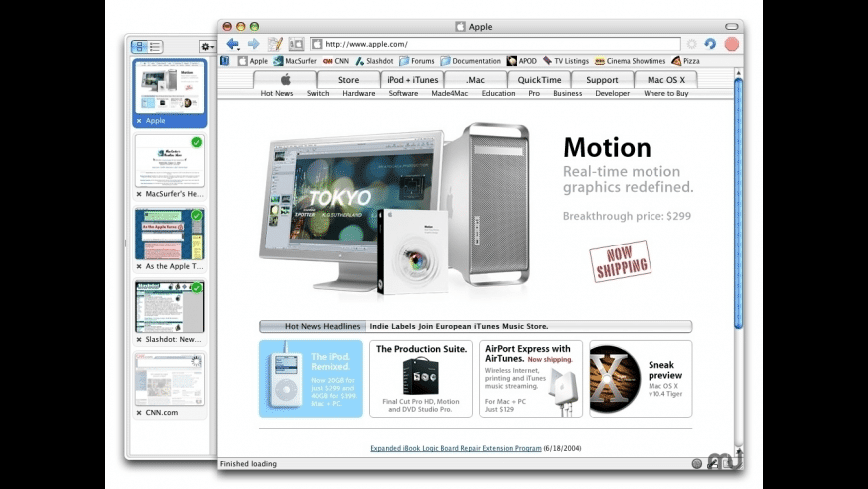Click the green checkmark on Slashdot thumbnail
The height and width of the screenshot is (489, 868).
click(196, 288)
